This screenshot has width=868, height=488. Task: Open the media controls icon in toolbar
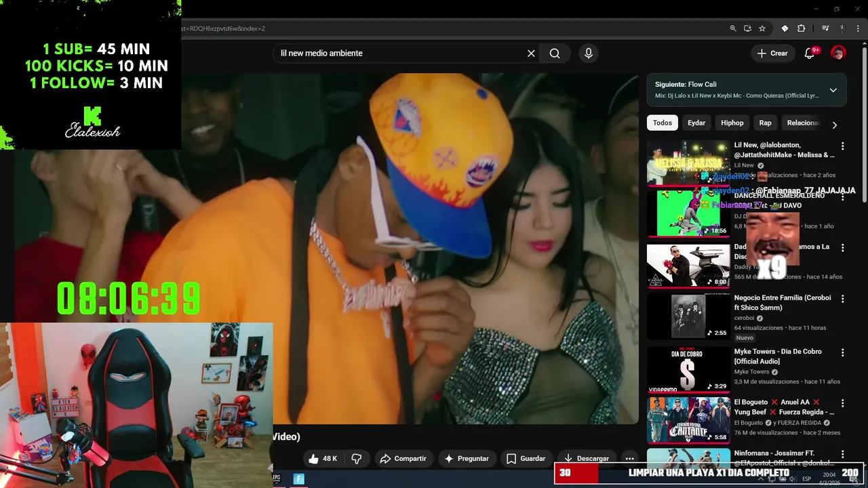click(825, 28)
